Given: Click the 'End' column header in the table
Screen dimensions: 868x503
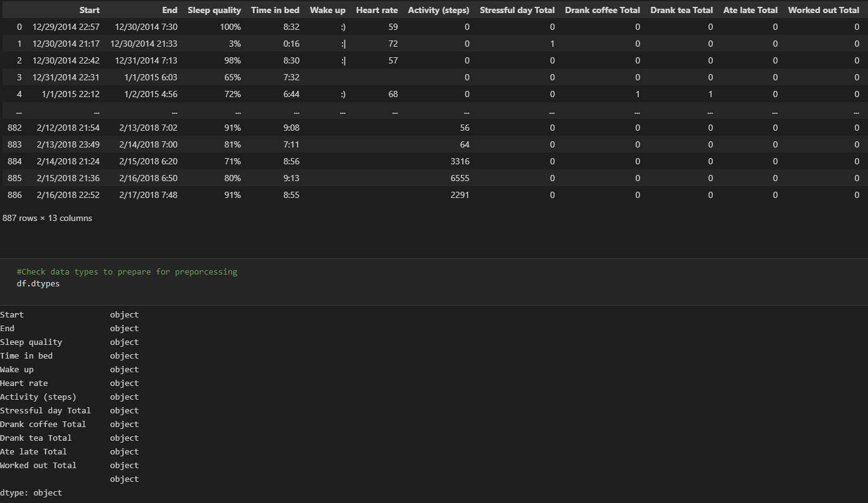Looking at the screenshot, I should [x=169, y=10].
